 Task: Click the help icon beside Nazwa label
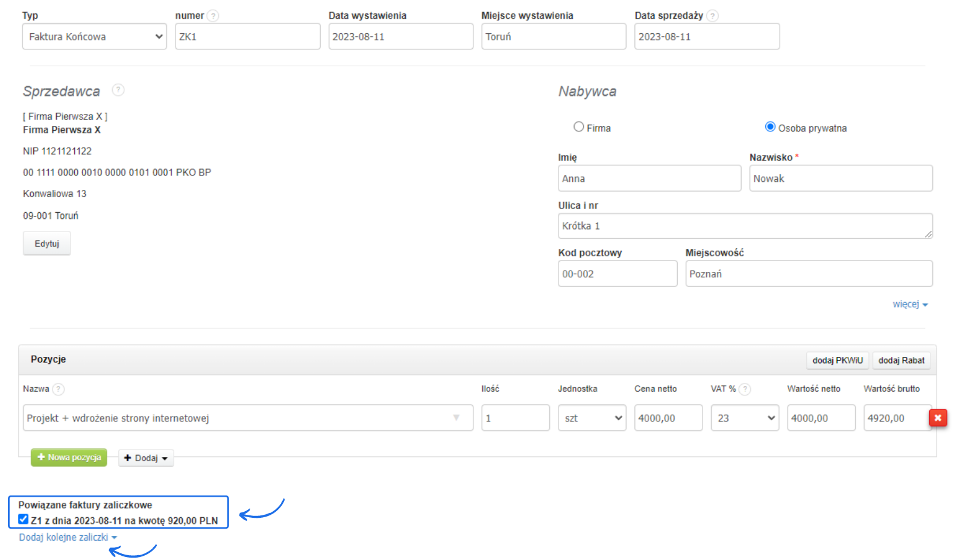point(58,389)
